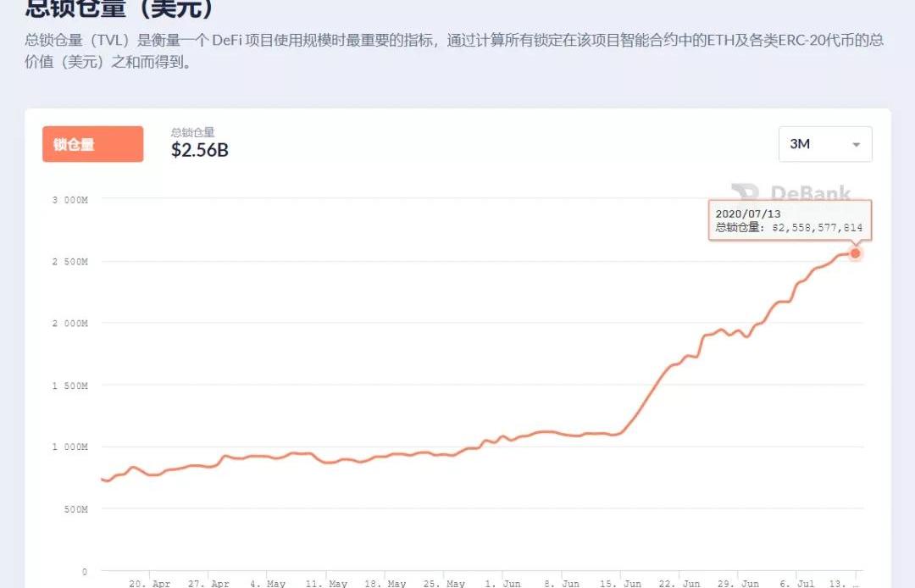Click the 15. Jun x-axis label
This screenshot has height=588, width=915.
click(620, 583)
